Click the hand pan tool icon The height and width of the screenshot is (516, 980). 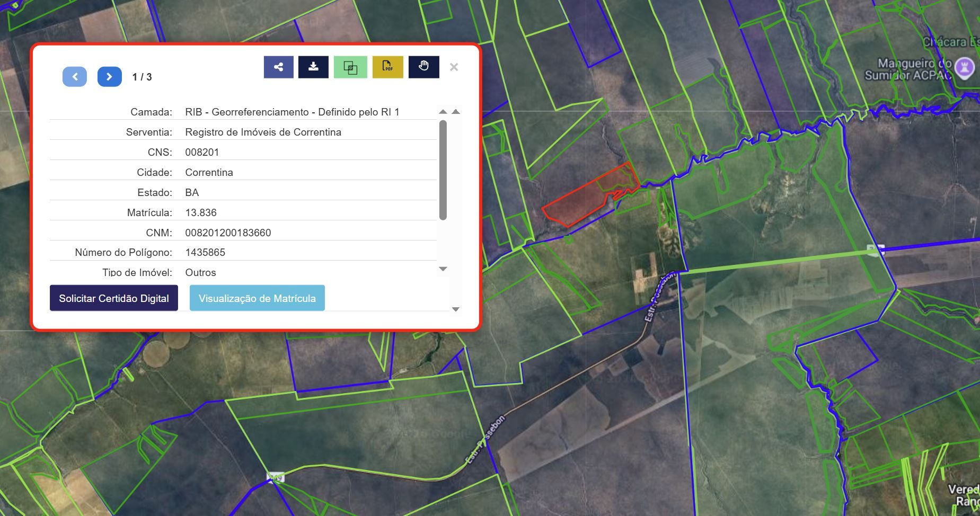423,67
